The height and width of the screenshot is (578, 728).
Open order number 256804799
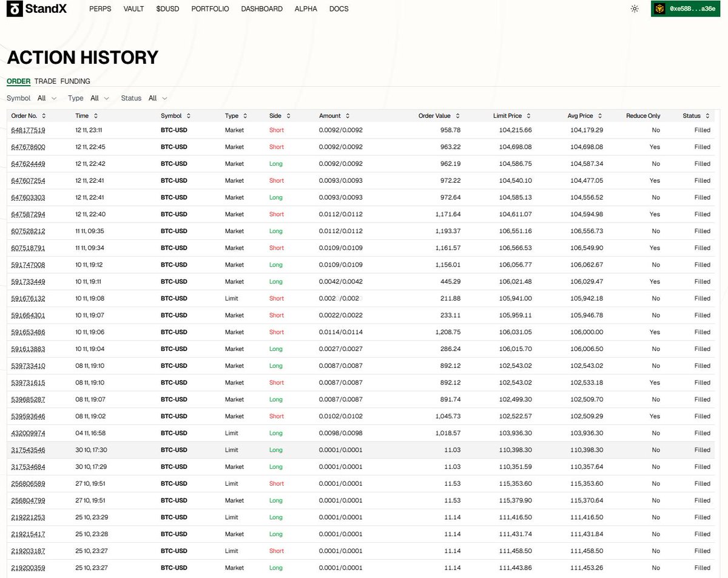[29, 500]
